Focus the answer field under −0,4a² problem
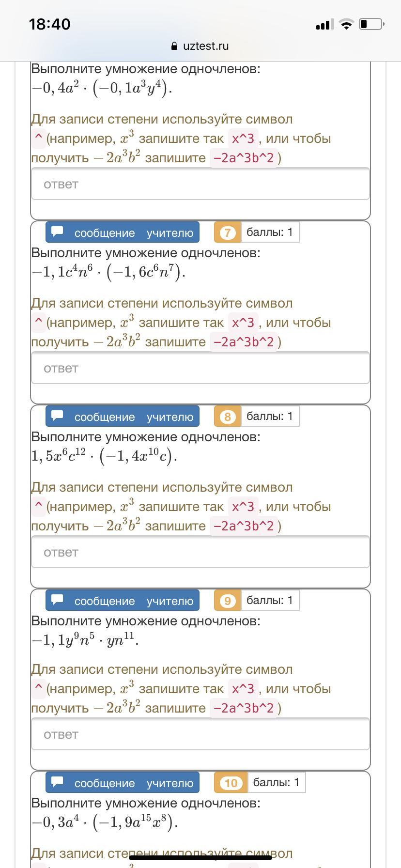Screen dimensions: 401x868 coord(200,184)
